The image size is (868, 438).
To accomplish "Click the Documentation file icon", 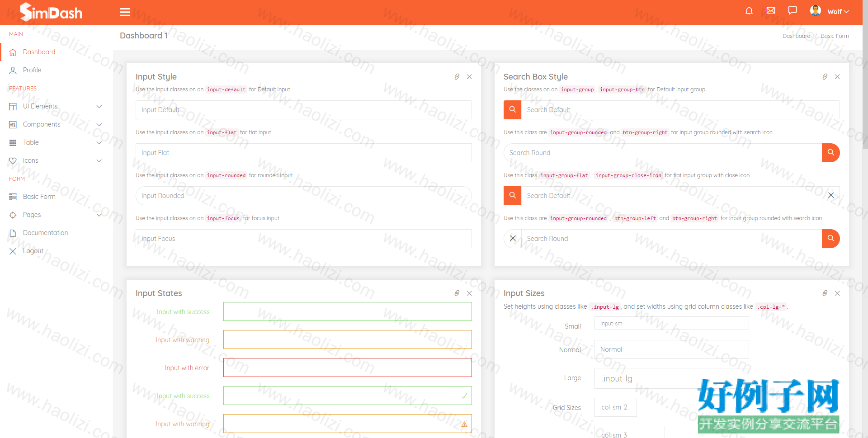I will tap(13, 233).
